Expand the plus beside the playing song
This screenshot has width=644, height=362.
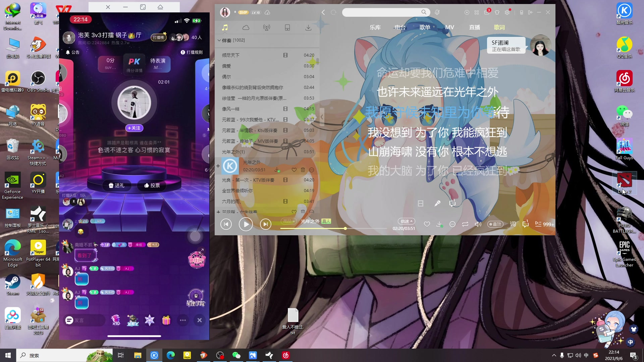click(x=218, y=166)
